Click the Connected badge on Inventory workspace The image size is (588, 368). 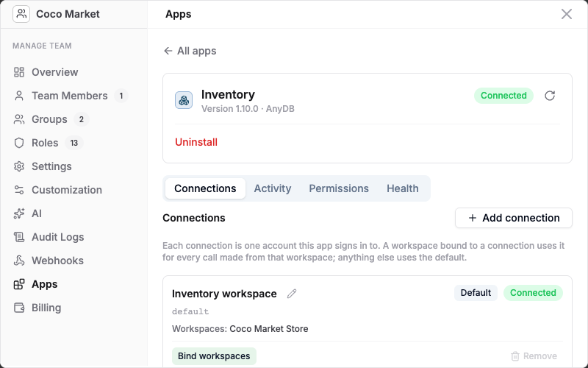pos(533,293)
